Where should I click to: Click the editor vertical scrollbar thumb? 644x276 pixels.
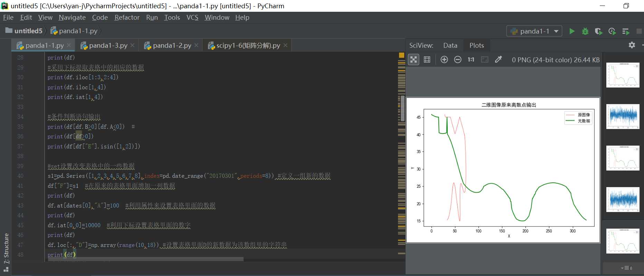point(402,108)
